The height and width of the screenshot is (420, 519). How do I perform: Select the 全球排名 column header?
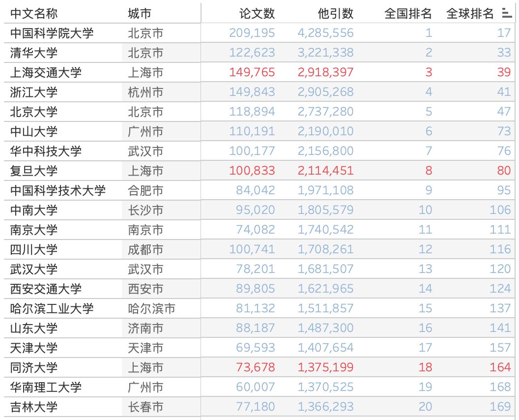coord(470,14)
